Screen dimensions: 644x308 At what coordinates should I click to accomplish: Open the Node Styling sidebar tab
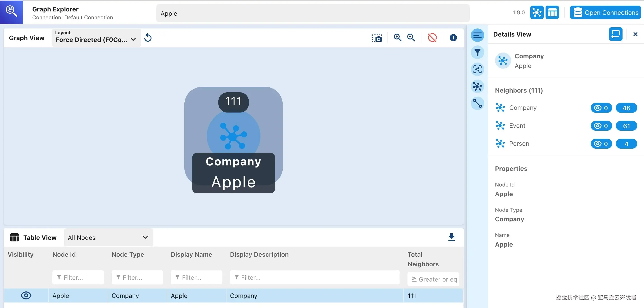pos(477,86)
